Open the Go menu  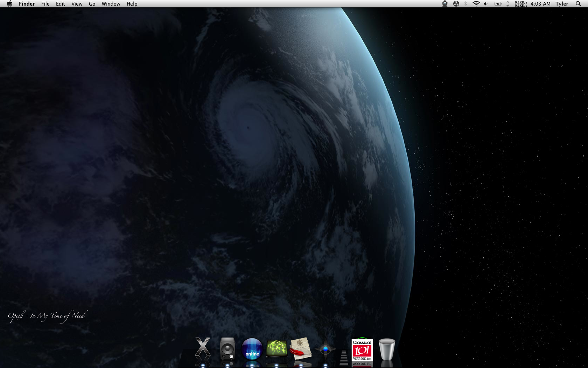(92, 4)
